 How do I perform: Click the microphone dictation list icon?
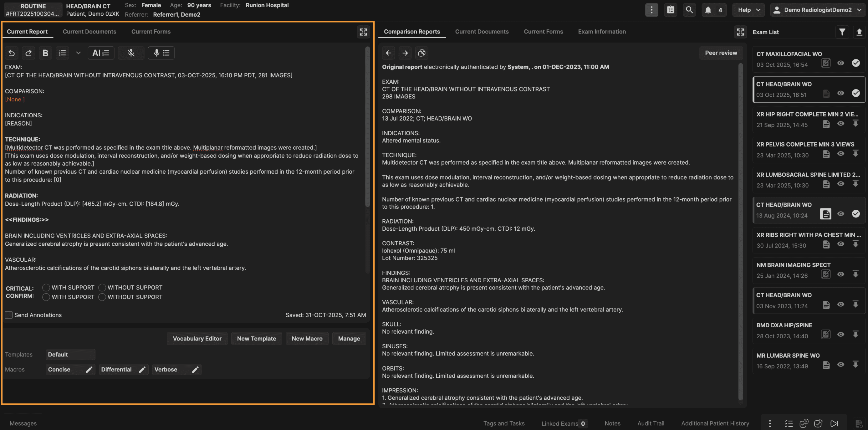click(161, 53)
